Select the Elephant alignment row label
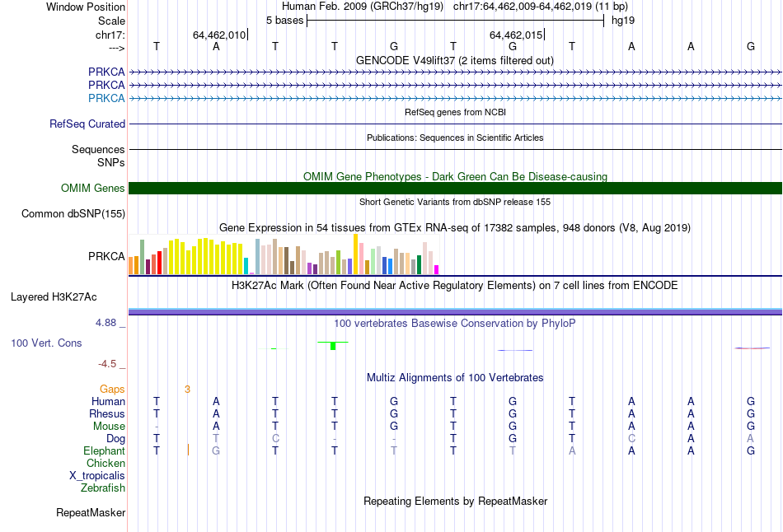This screenshot has height=532, width=783. coord(104,450)
